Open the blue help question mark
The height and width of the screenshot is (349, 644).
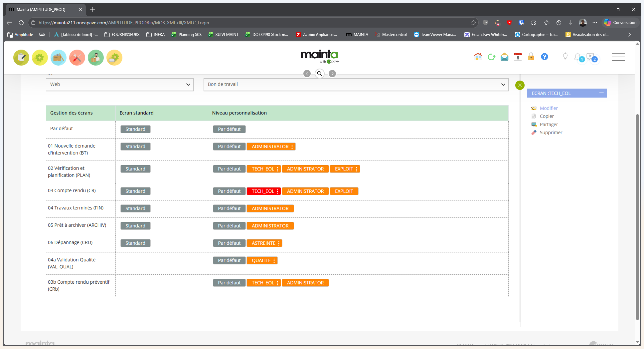(x=545, y=57)
